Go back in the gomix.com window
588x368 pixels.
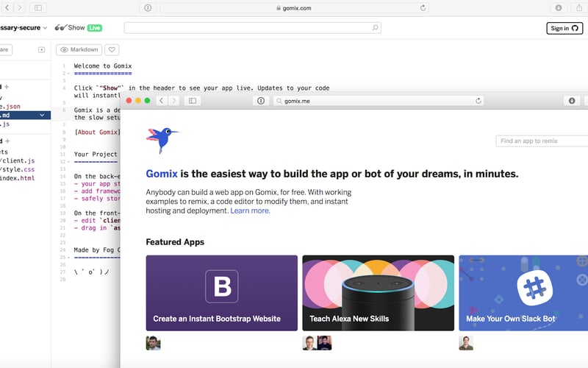tap(7, 7)
